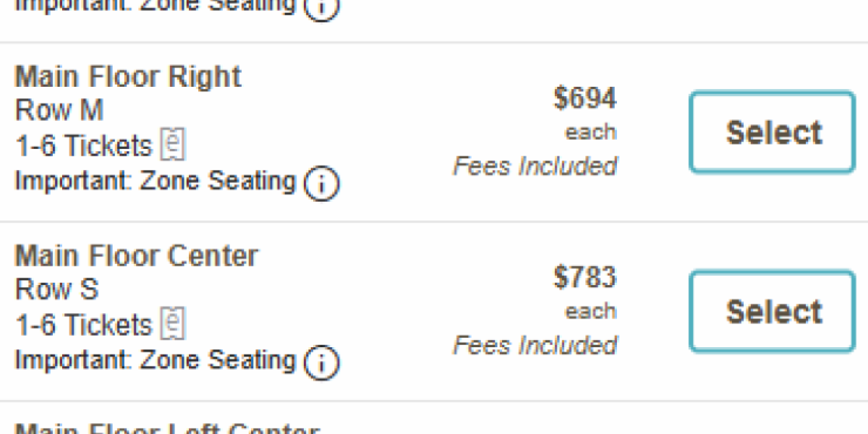Open Zone Seating info icon in topmost listing
The image size is (868, 434).
(322, 7)
